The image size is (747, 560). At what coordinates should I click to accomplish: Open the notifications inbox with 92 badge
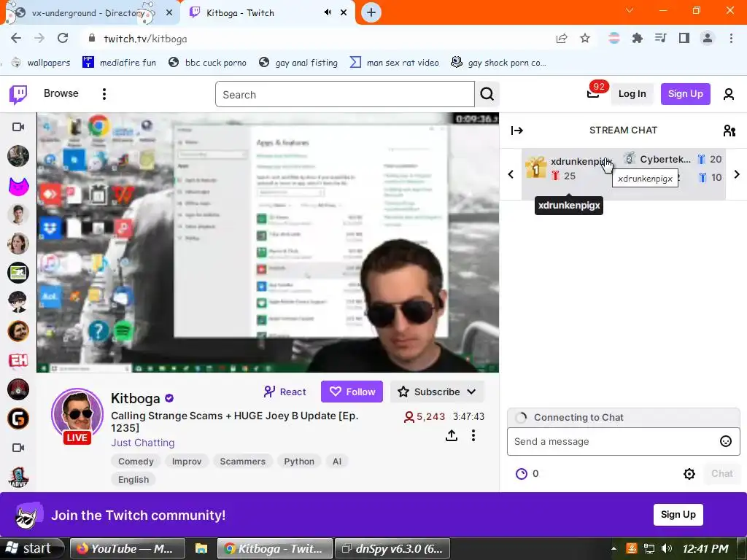[x=593, y=93]
